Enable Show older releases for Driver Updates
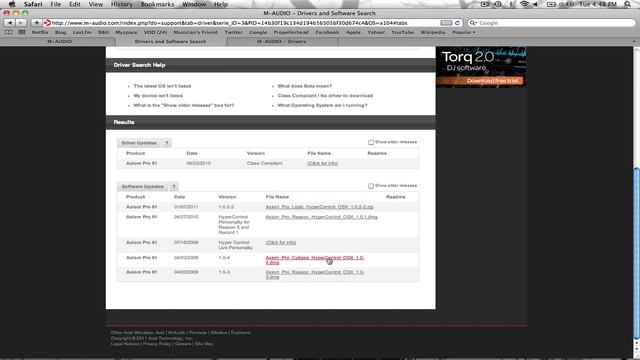The height and width of the screenshot is (360, 640). 371,142
